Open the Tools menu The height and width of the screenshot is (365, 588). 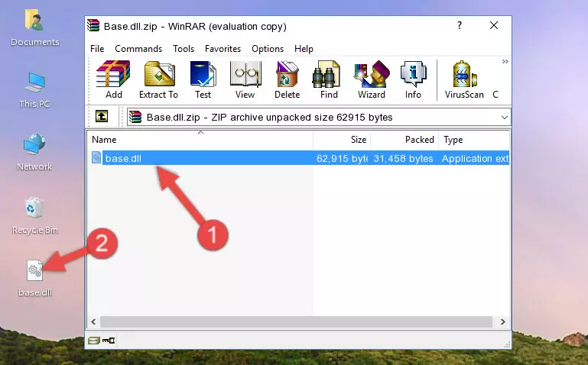point(184,49)
